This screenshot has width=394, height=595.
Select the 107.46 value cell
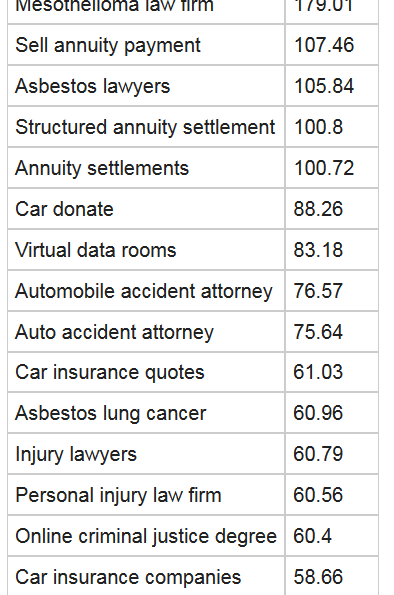pos(332,45)
